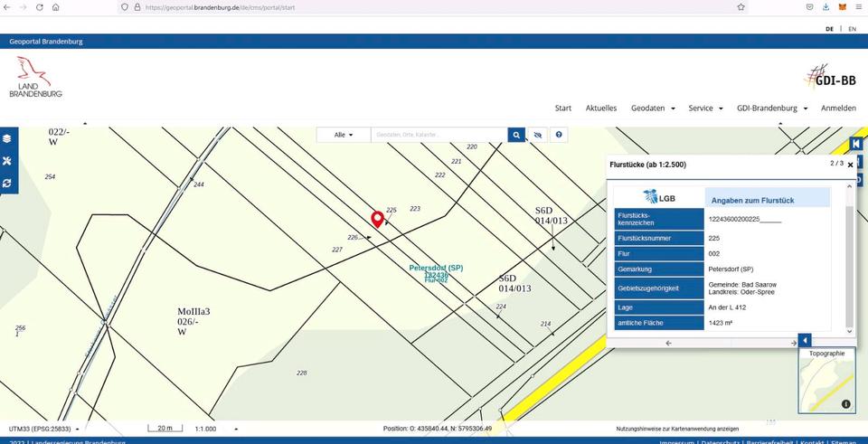Viewport: 868px width, 444px height.
Task: Toggle the crossed-eye visibility button
Action: [538, 135]
